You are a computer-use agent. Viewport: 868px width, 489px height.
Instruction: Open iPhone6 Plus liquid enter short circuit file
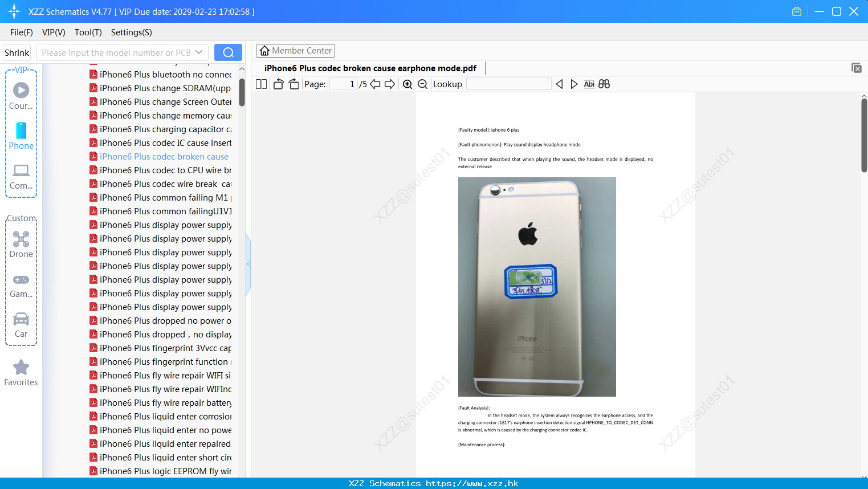point(161,458)
